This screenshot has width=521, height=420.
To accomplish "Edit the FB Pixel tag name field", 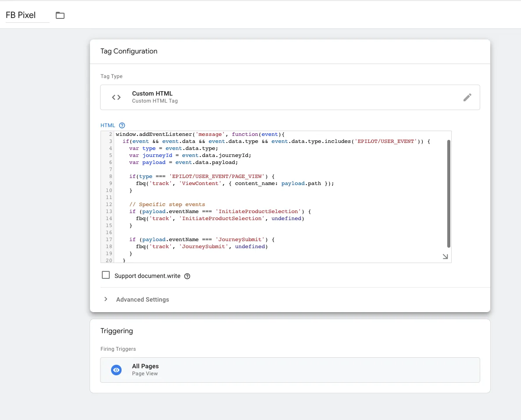I will (x=28, y=15).
